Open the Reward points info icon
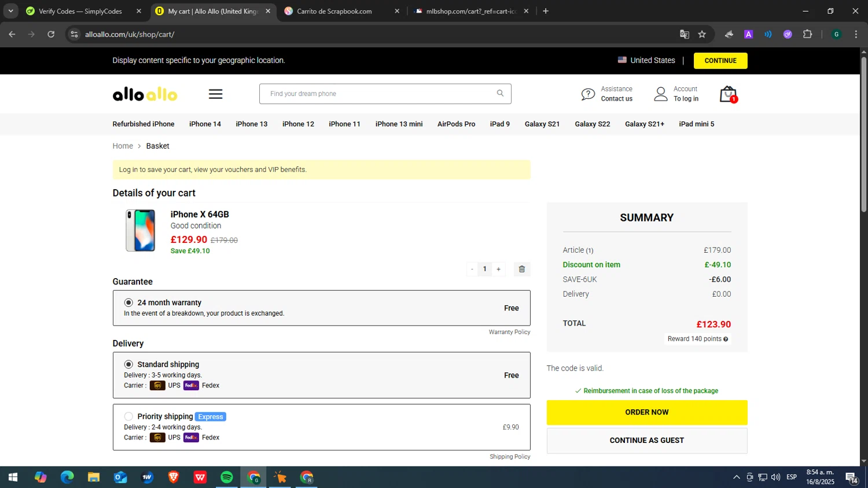This screenshot has width=868, height=488. (726, 339)
